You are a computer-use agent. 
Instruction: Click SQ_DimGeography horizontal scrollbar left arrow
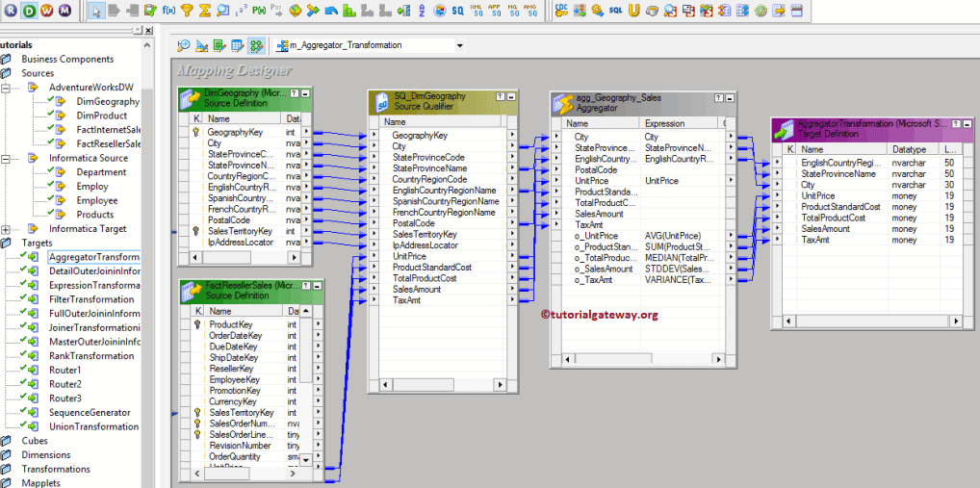tap(386, 384)
